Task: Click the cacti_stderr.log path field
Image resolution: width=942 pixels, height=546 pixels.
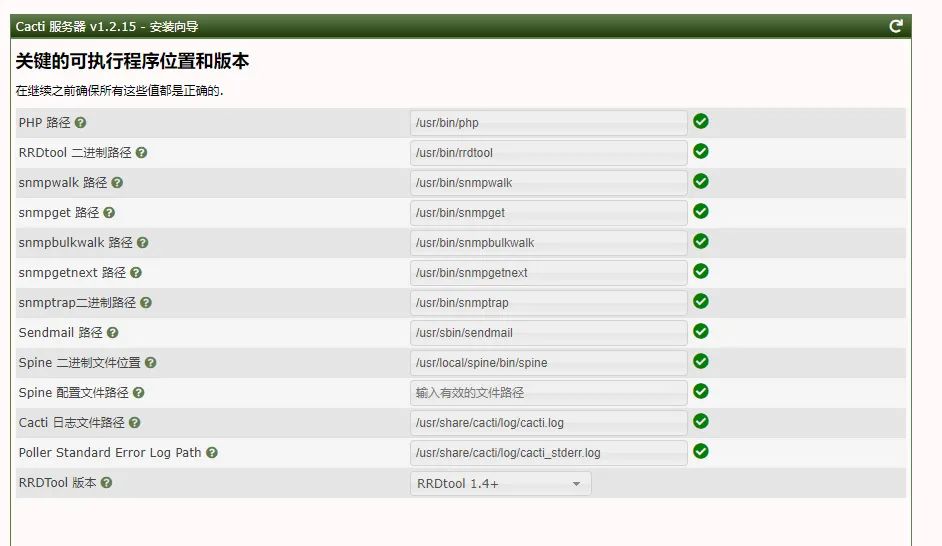Action: click(x=548, y=453)
